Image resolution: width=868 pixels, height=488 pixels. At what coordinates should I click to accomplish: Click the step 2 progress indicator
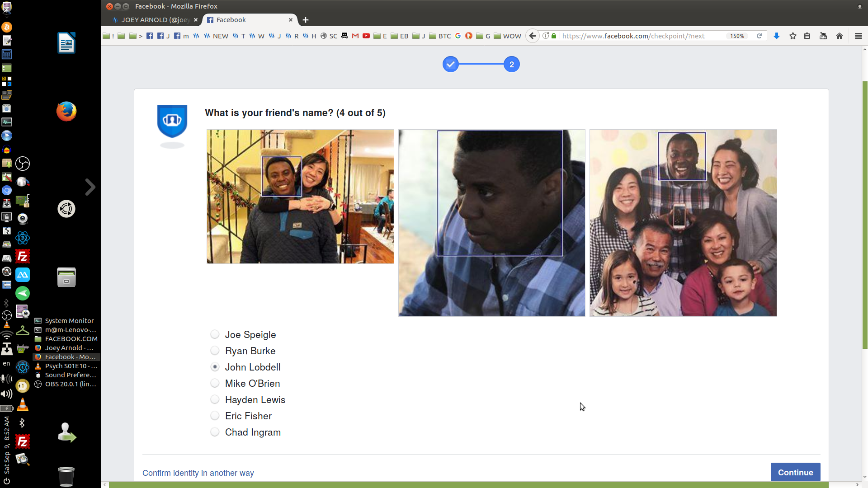tap(511, 64)
